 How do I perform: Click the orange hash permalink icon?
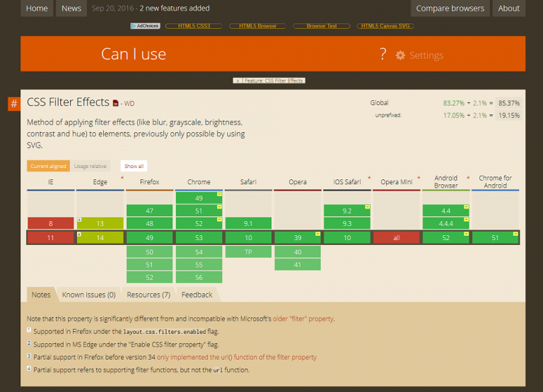13,105
